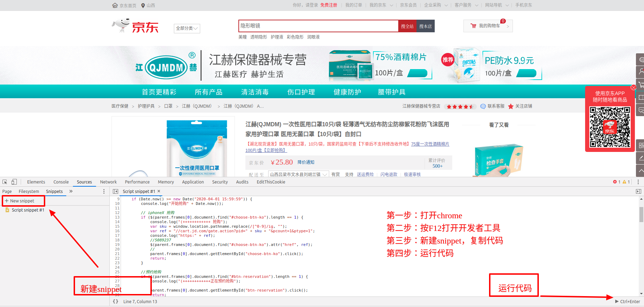Image resolution: width=644 pixels, height=307 pixels.
Task: Click the 降价通知 link
Action: tap(306, 162)
